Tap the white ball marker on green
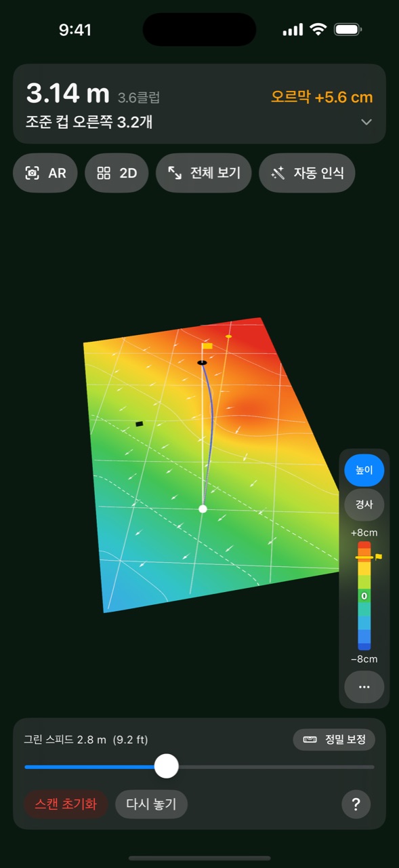The height and width of the screenshot is (868, 399). point(203,509)
